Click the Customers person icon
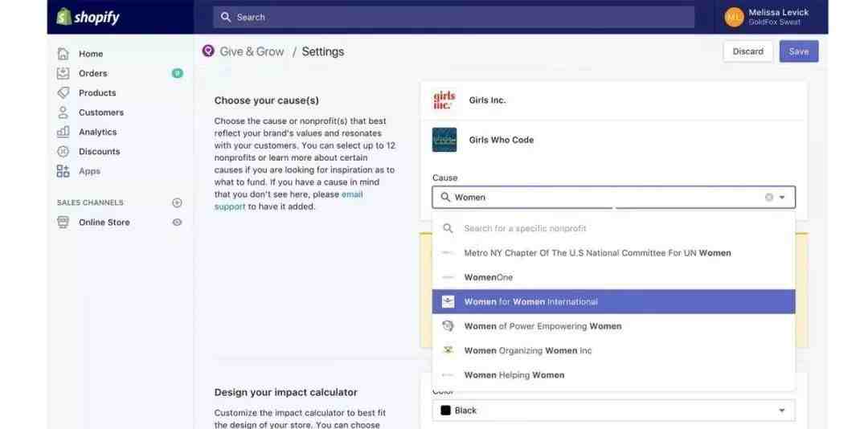Image resolution: width=868 pixels, height=429 pixels. [63, 112]
